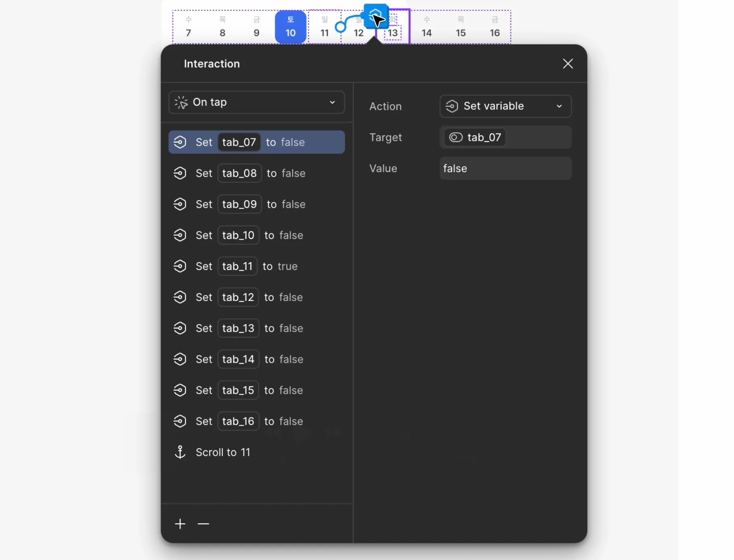Click the set-variable icon beside tab_16
Viewport: 734px width, 560px height.
pyautogui.click(x=180, y=421)
